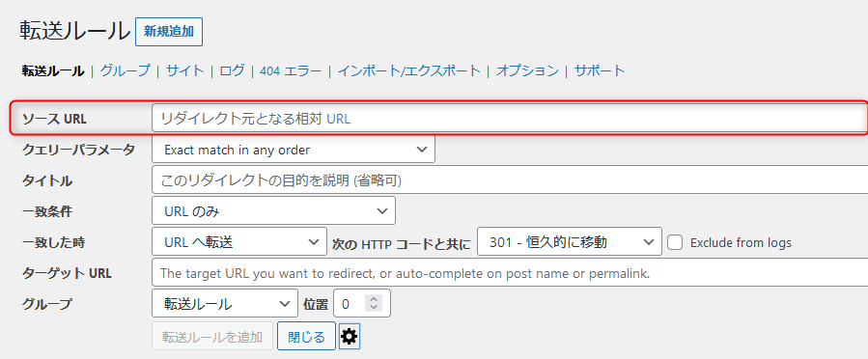Image resolution: width=868 pixels, height=359 pixels.
Task: Click the 閉じる button
Action: (x=307, y=336)
